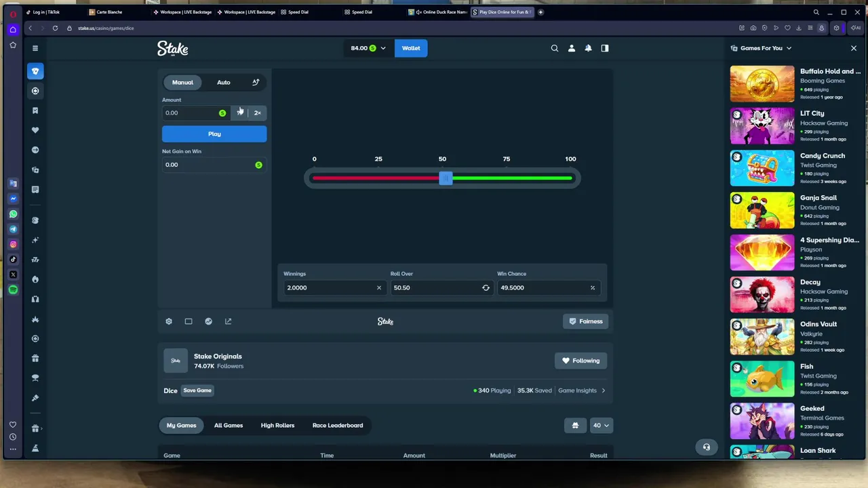
Task: Open Buffalo Hold and game thumbnail
Action: tap(762, 84)
